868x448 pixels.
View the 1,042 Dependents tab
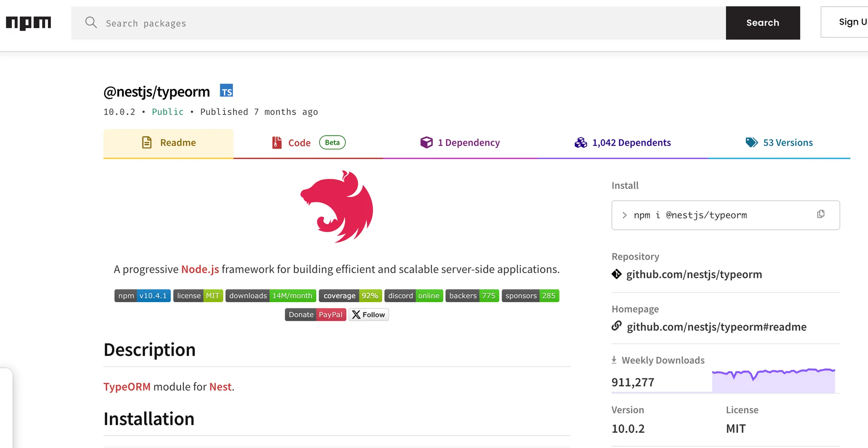coord(623,143)
